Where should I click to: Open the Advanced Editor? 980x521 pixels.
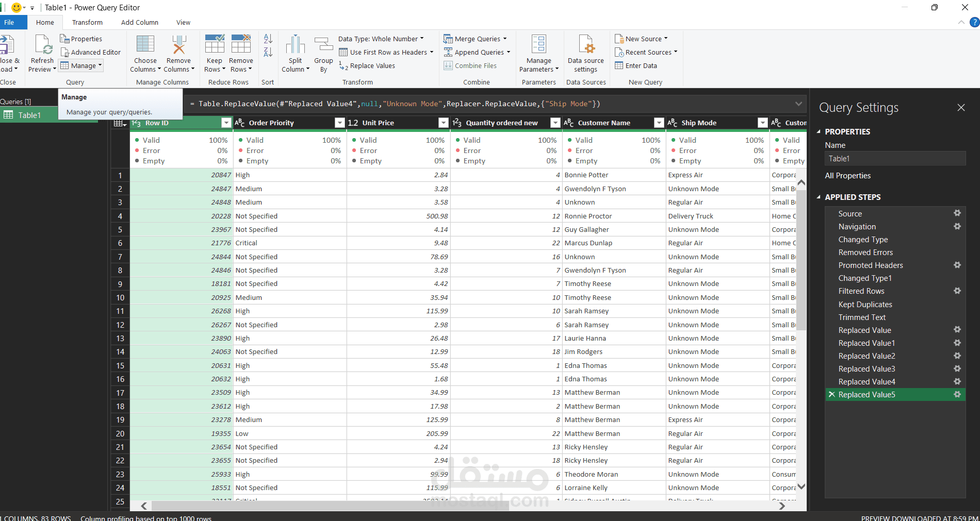tap(90, 52)
